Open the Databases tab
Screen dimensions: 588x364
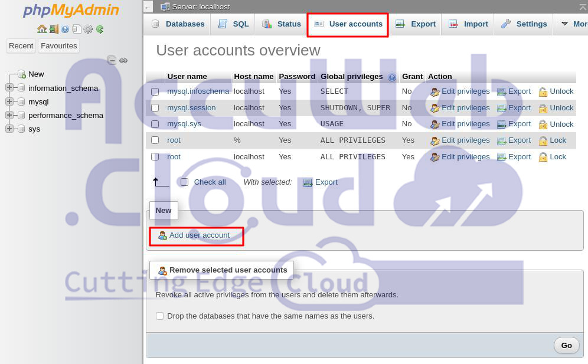(x=178, y=24)
